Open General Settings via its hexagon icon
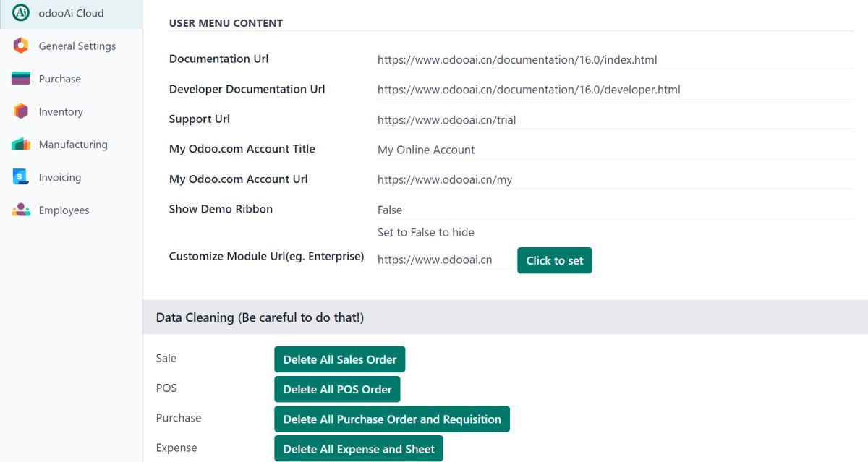The image size is (868, 462). pos(21,46)
